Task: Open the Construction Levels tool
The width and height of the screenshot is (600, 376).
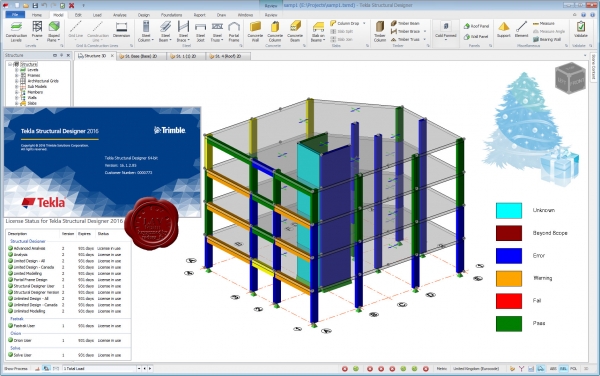Action: [16, 31]
